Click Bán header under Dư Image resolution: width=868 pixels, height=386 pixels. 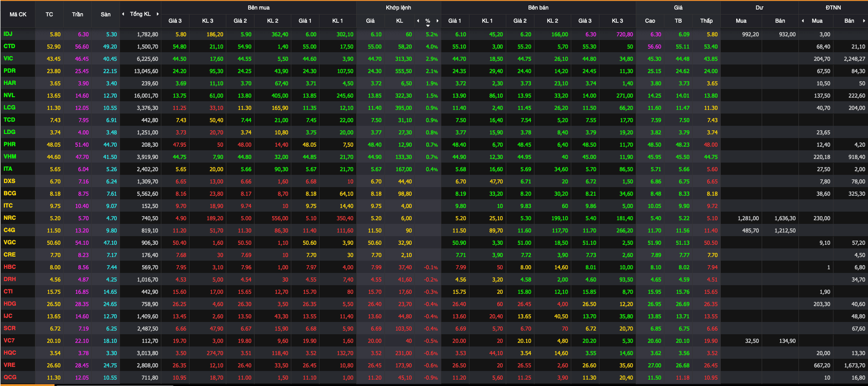coord(780,21)
